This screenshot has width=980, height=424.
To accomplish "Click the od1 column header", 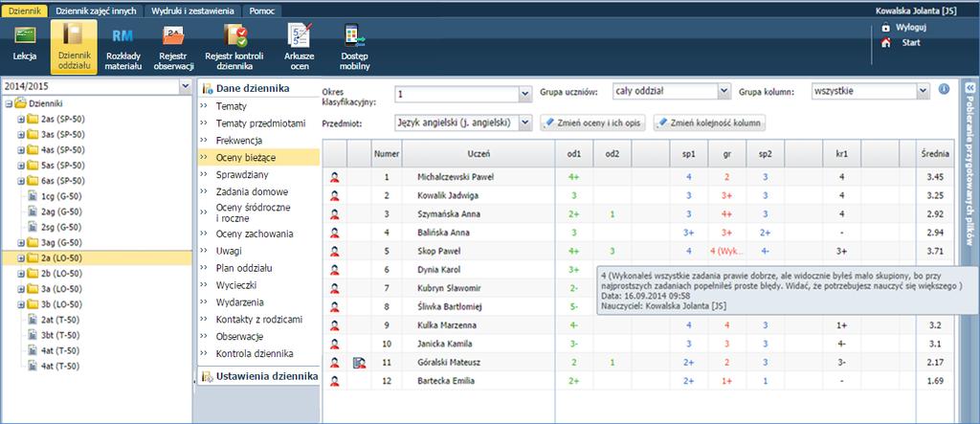I will pos(574,153).
